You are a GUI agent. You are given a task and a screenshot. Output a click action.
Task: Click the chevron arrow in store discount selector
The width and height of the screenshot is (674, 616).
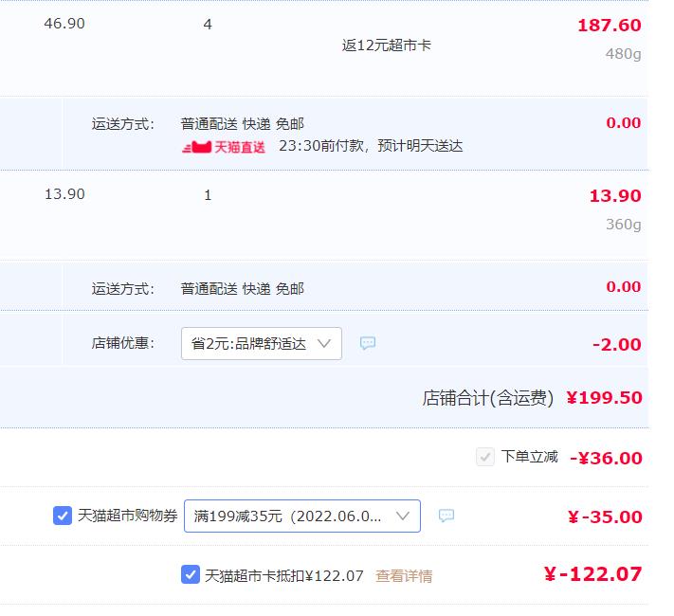[x=324, y=343]
